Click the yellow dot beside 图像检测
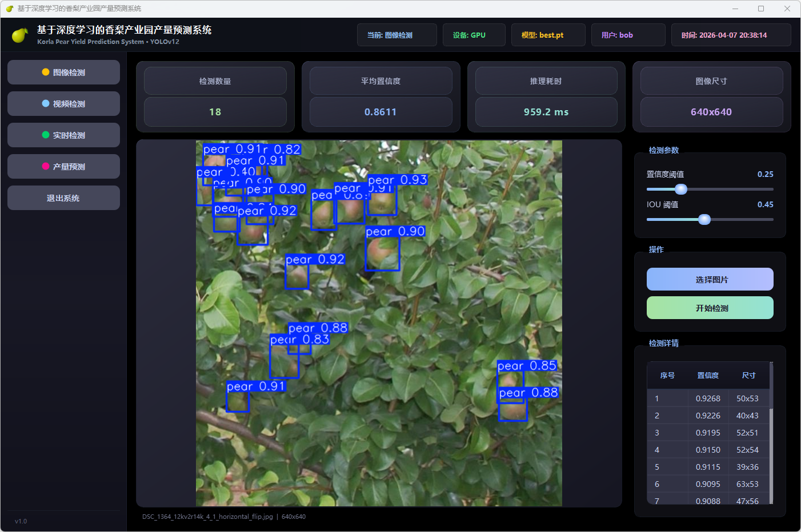The width and height of the screenshot is (801, 532). [x=46, y=72]
